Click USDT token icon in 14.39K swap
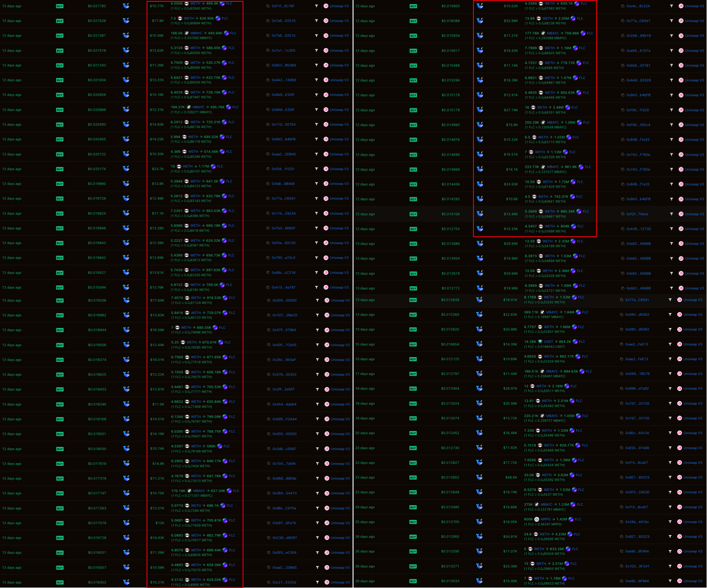 click(540, 342)
